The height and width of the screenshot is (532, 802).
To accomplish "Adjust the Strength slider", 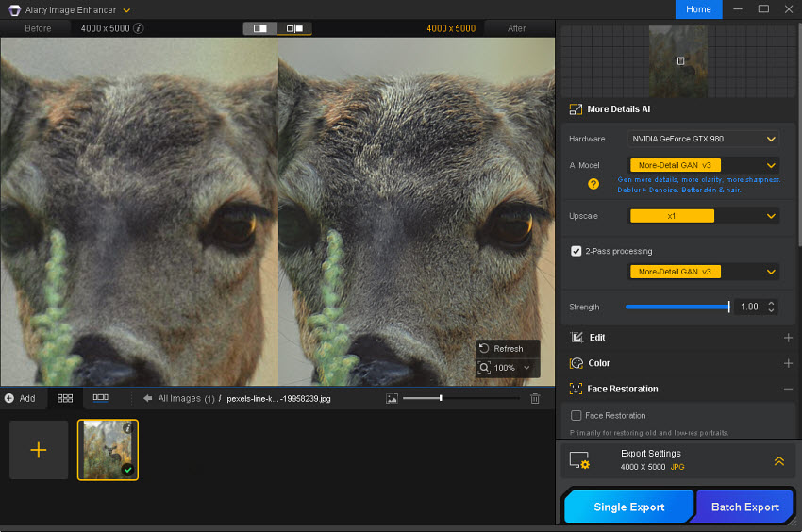I will [x=677, y=307].
